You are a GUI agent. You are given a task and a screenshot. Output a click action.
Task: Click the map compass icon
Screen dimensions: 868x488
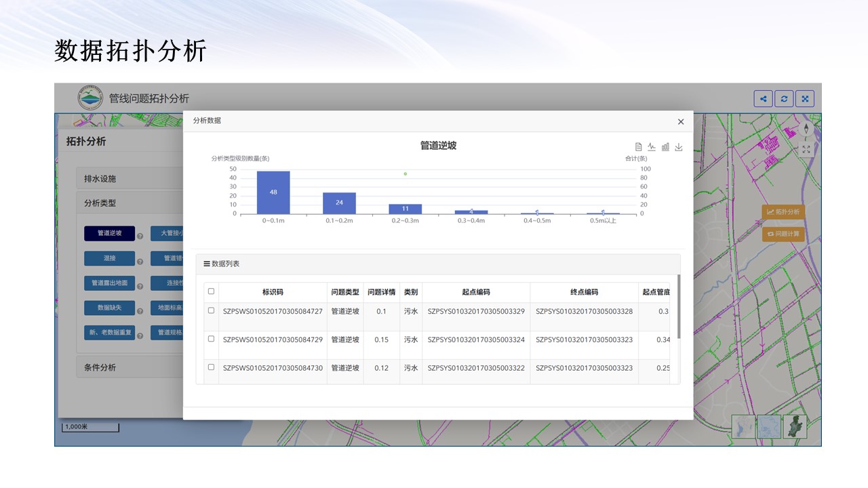[x=806, y=129]
